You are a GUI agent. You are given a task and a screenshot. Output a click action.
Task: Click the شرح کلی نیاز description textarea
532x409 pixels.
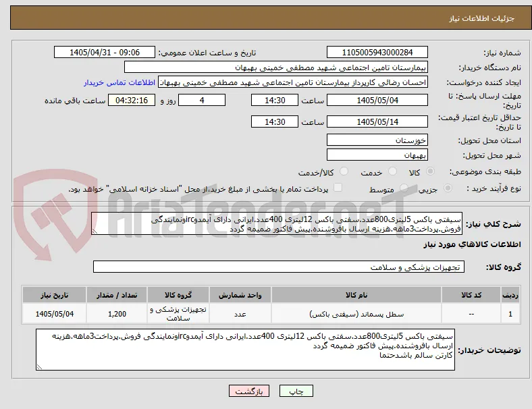277,224
